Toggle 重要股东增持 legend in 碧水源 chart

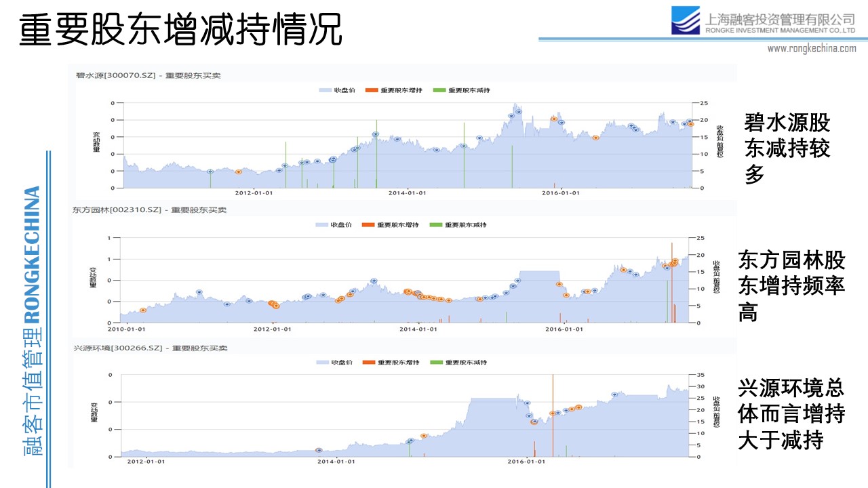click(x=393, y=90)
